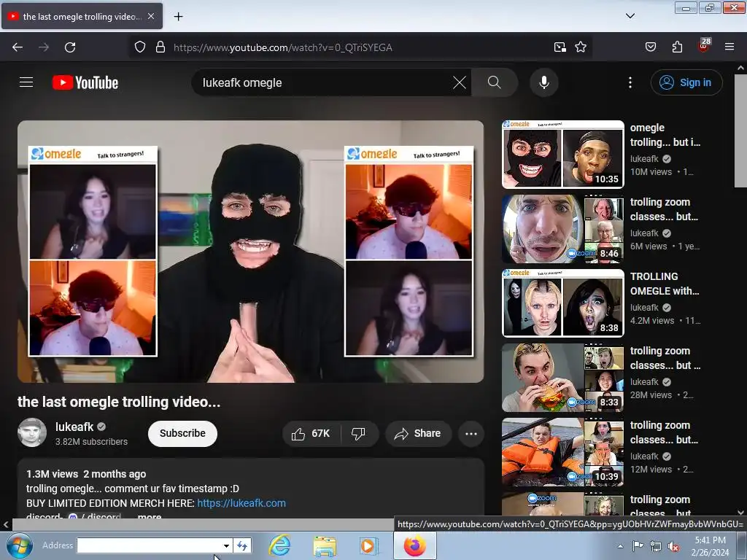Subscribe to lukeafk channel
The height and width of the screenshot is (560, 747).
pos(182,433)
